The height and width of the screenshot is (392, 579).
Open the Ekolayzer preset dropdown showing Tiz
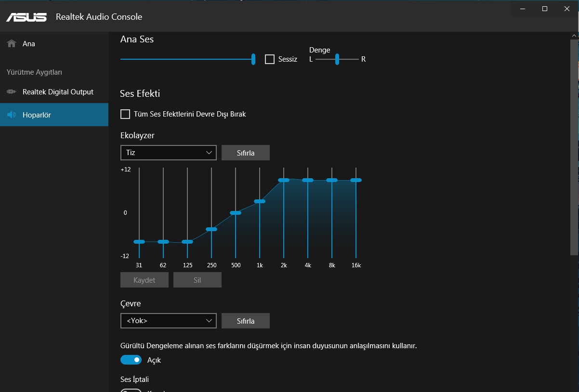(168, 153)
